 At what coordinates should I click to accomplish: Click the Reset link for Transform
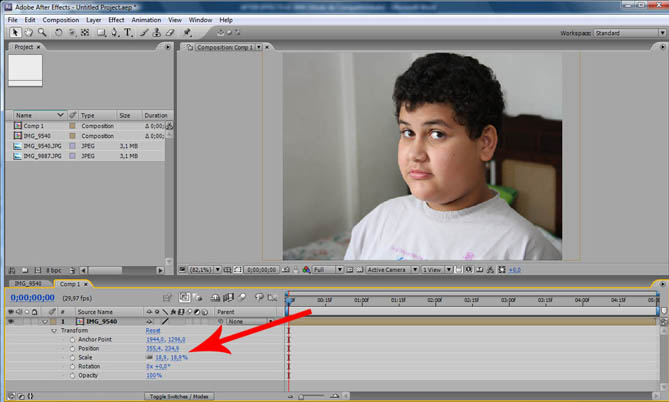coord(153,329)
